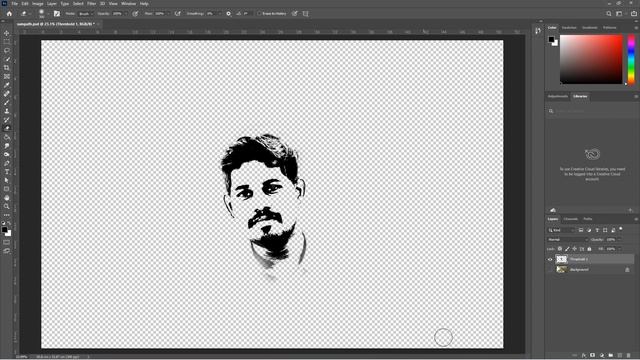Toggle Lock all padlock icon

click(589, 249)
